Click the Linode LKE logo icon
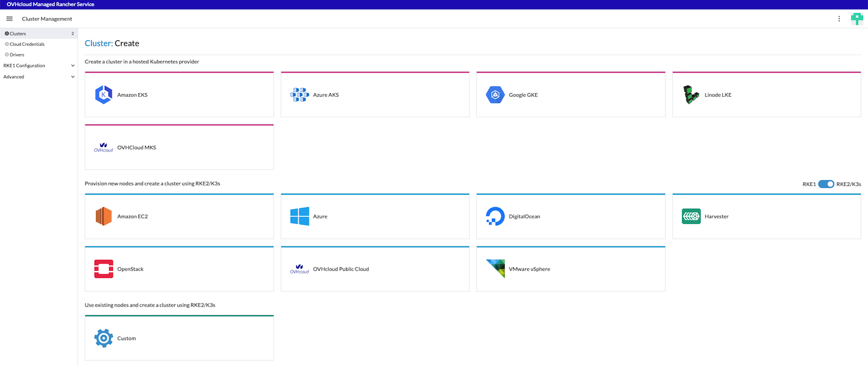Viewport: 868px width, 366px height. point(691,95)
